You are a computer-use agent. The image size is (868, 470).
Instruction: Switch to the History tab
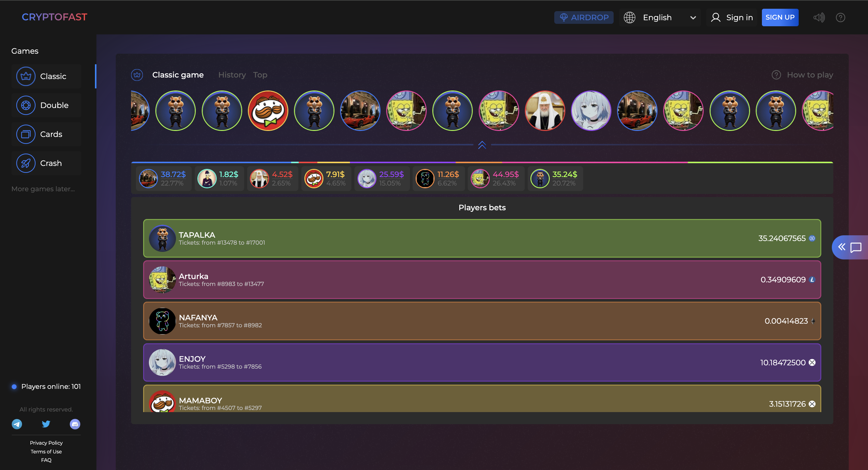point(232,75)
